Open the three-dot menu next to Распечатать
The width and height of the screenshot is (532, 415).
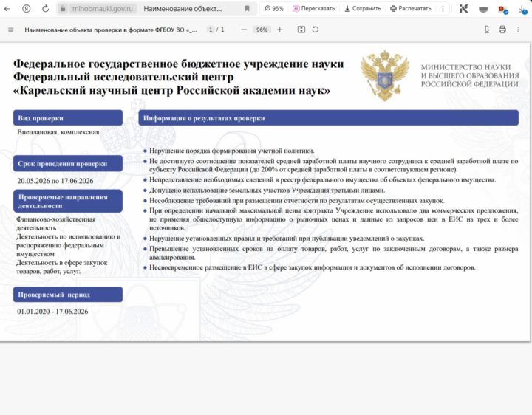[443, 9]
